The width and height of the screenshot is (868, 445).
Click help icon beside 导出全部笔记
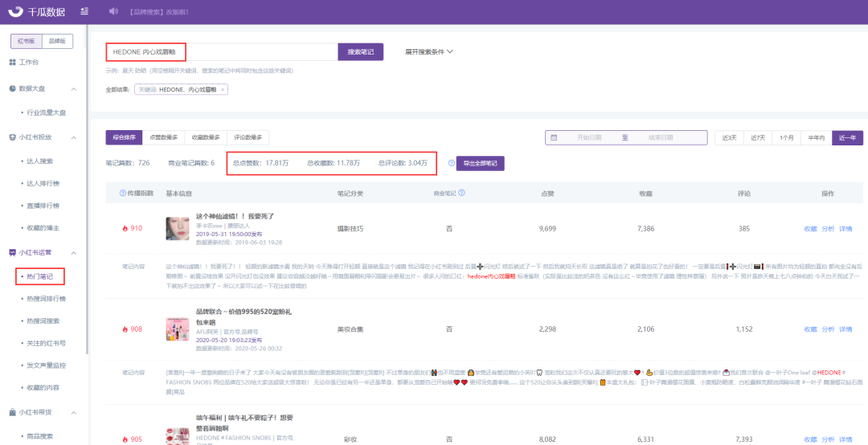(451, 163)
